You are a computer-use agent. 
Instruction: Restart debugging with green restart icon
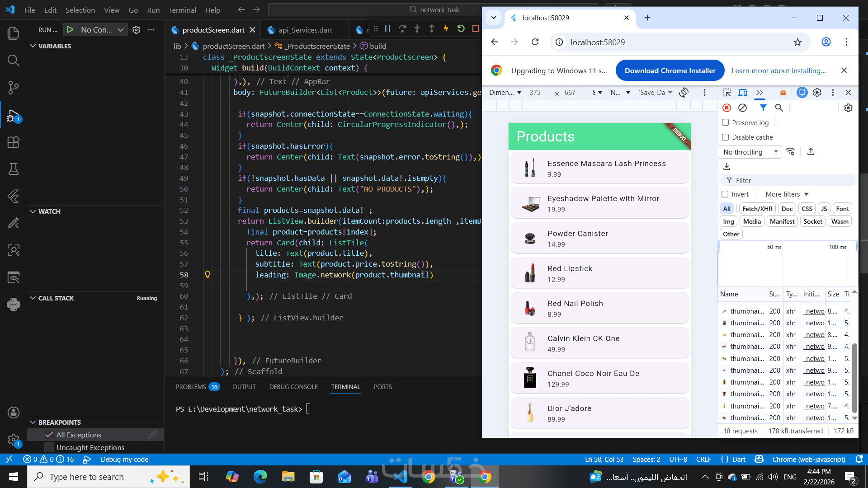[461, 29]
